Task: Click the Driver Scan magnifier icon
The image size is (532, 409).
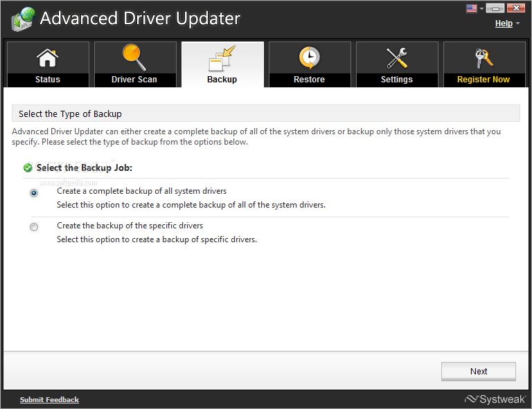Action: 134,57
